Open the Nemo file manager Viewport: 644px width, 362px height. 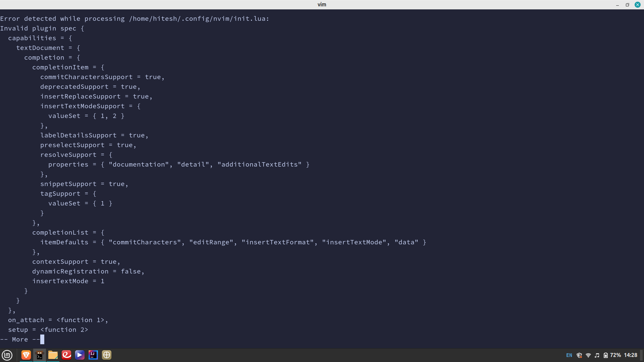(x=53, y=355)
